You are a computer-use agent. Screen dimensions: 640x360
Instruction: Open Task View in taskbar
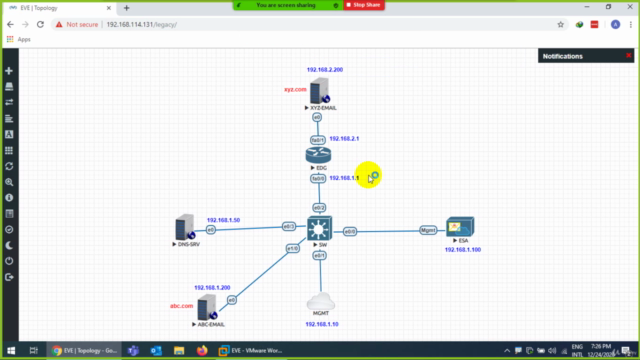[33, 350]
